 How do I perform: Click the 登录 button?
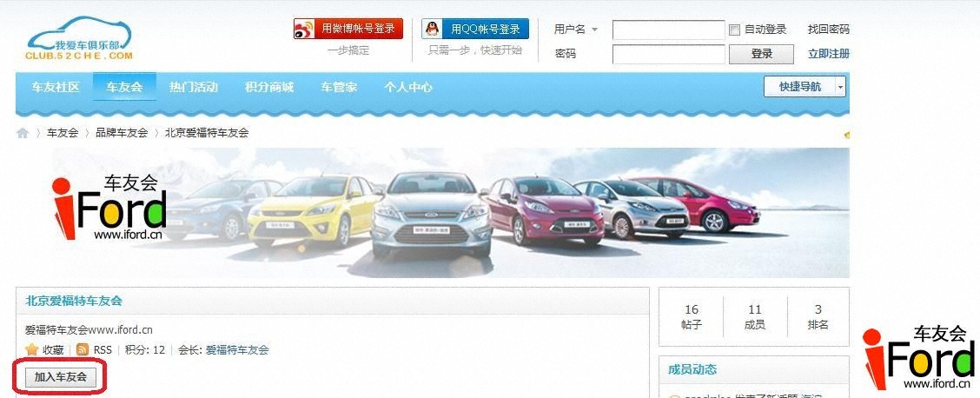point(761,54)
